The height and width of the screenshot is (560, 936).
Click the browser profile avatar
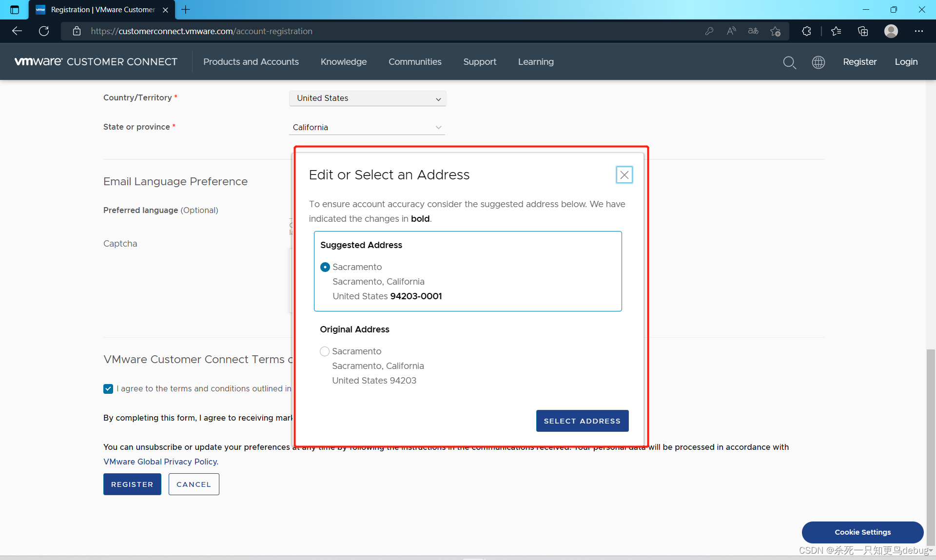pos(891,31)
